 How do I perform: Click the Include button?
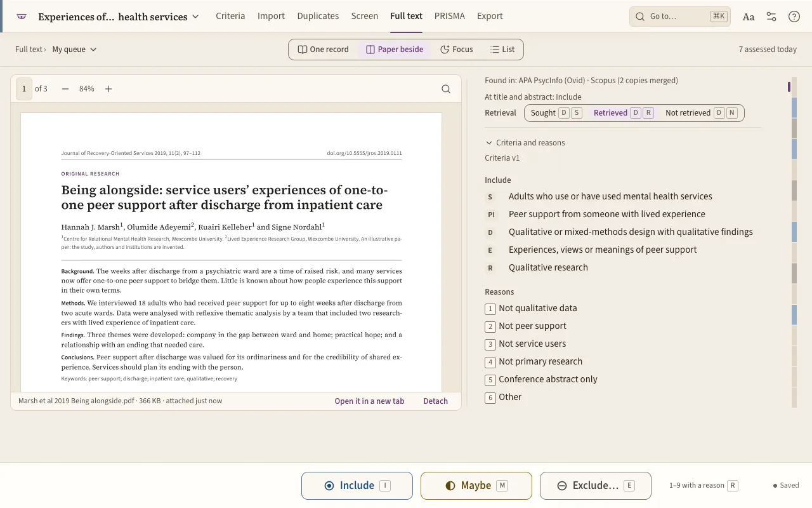click(x=357, y=485)
